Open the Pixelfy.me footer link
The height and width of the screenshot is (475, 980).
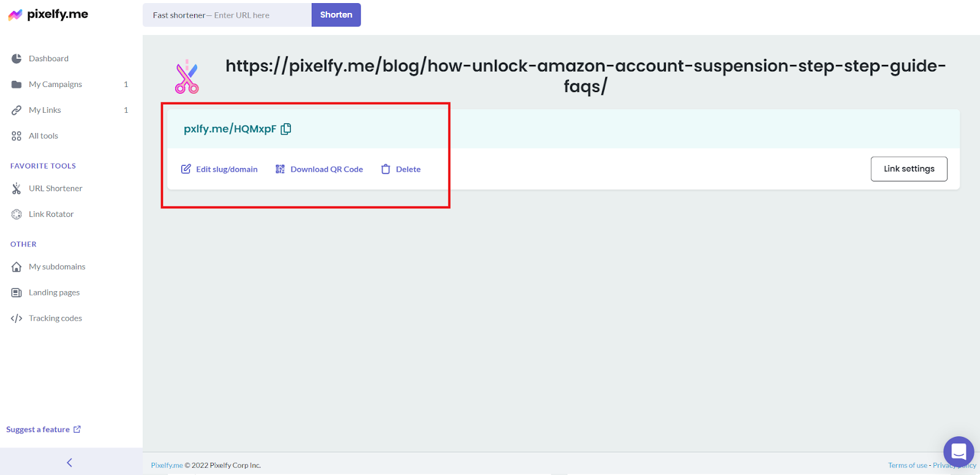[x=167, y=465]
